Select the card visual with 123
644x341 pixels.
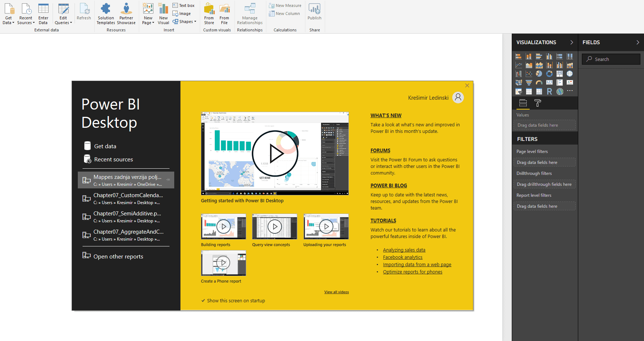(x=549, y=83)
